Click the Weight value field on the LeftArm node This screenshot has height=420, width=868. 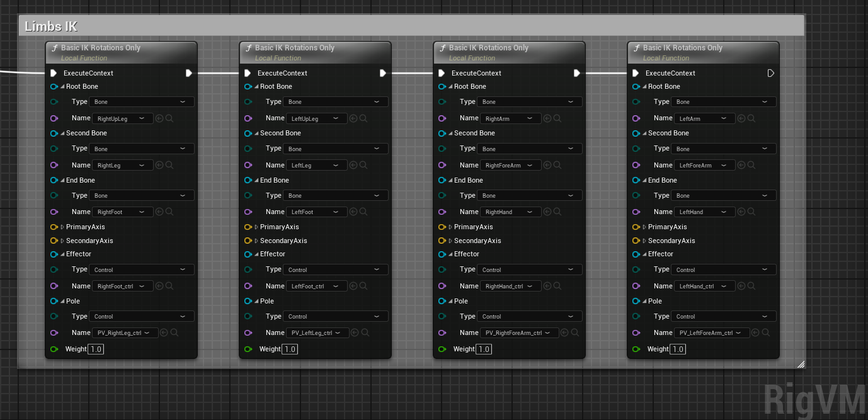677,349
